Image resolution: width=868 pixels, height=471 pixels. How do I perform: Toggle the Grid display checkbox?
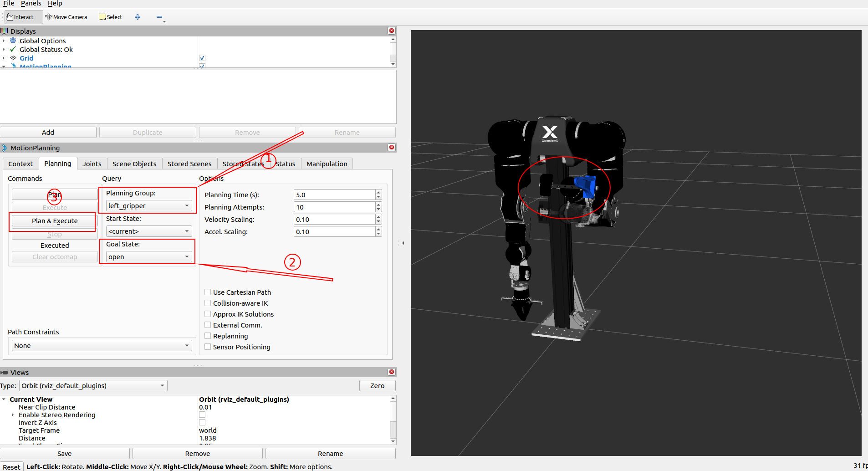point(202,58)
